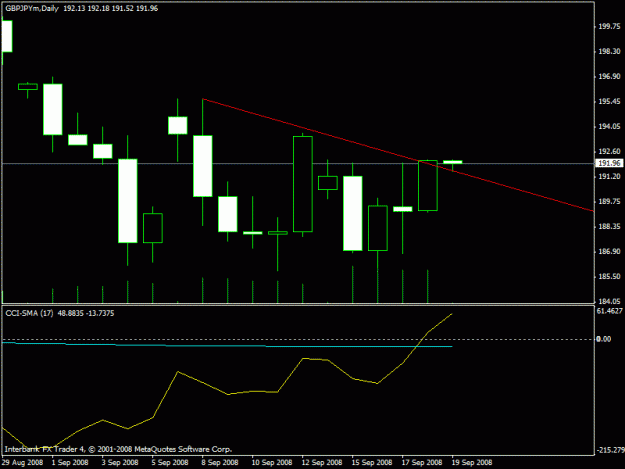Click the GBPJPYm,Daily chart title text
Viewport: 625px width, 469px height.
pos(32,8)
